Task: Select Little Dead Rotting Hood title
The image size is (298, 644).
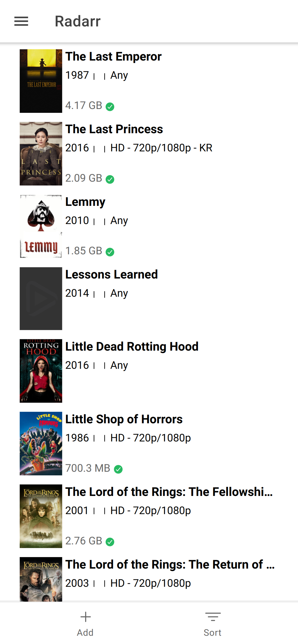Action: (132, 346)
